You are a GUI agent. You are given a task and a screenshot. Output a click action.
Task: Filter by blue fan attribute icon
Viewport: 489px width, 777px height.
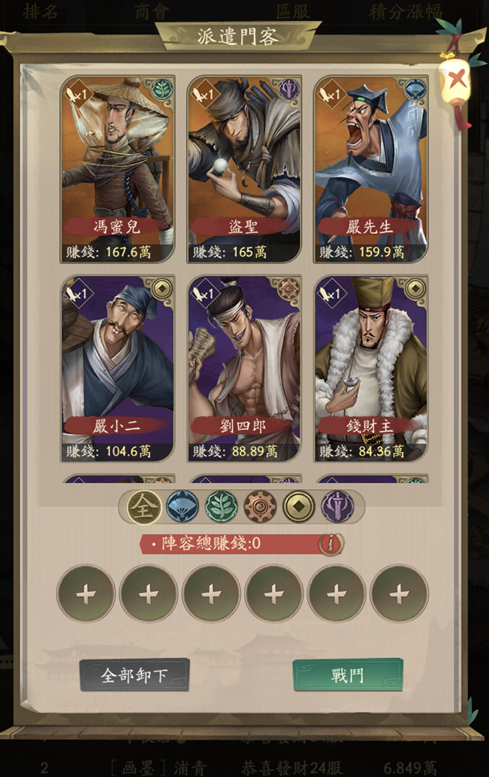pyautogui.click(x=182, y=507)
